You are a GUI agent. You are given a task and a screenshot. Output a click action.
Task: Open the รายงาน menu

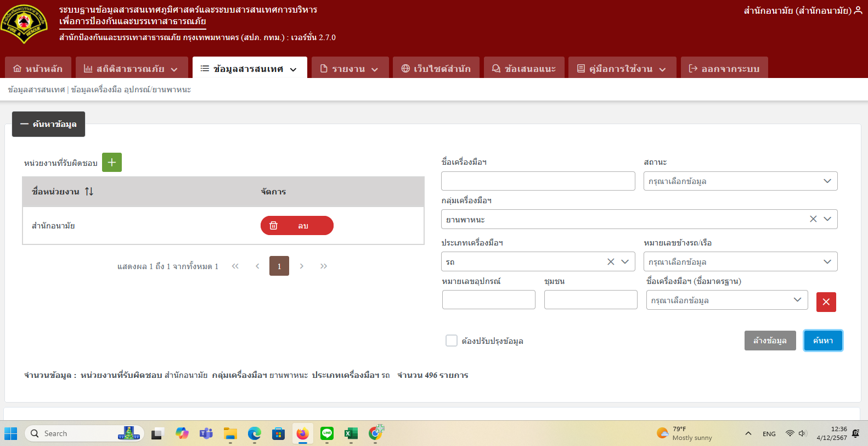click(350, 69)
